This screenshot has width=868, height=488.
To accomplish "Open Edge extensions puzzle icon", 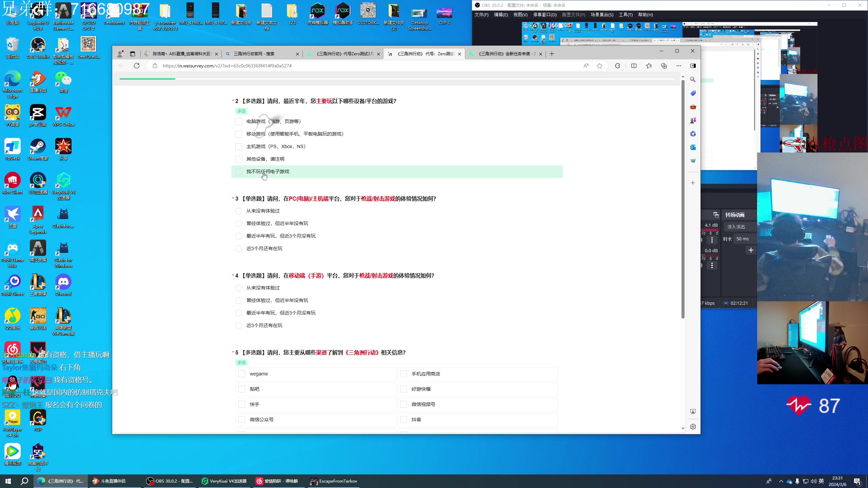I will [617, 66].
